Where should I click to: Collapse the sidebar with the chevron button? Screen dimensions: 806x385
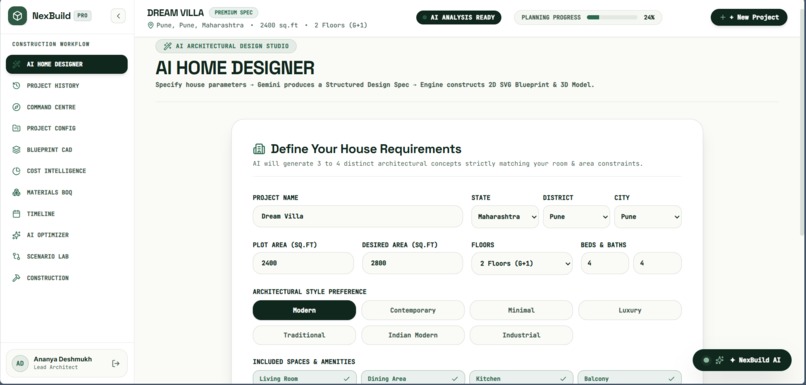118,16
